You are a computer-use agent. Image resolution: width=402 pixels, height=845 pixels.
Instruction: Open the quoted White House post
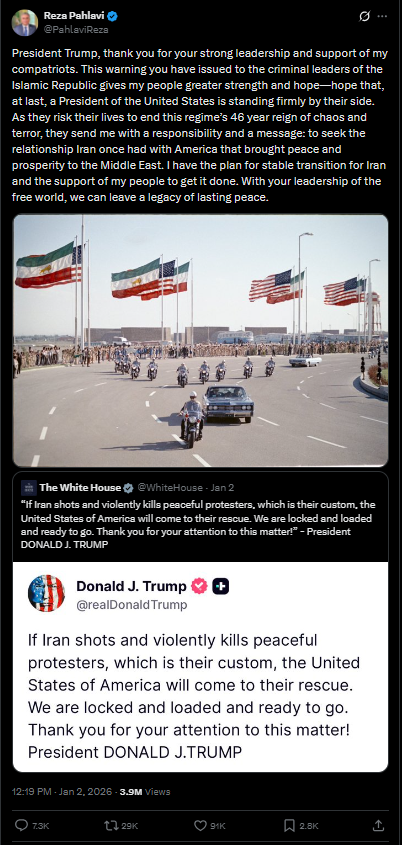[200, 517]
